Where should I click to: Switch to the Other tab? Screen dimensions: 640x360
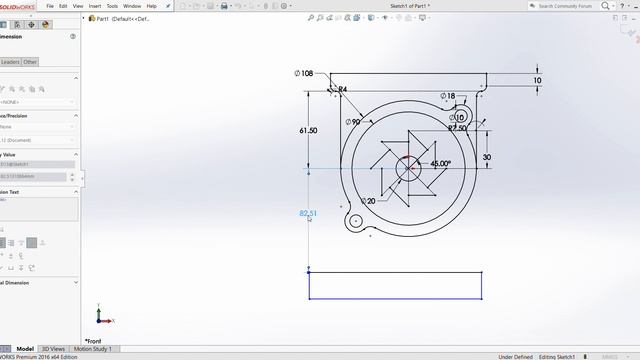tap(30, 62)
